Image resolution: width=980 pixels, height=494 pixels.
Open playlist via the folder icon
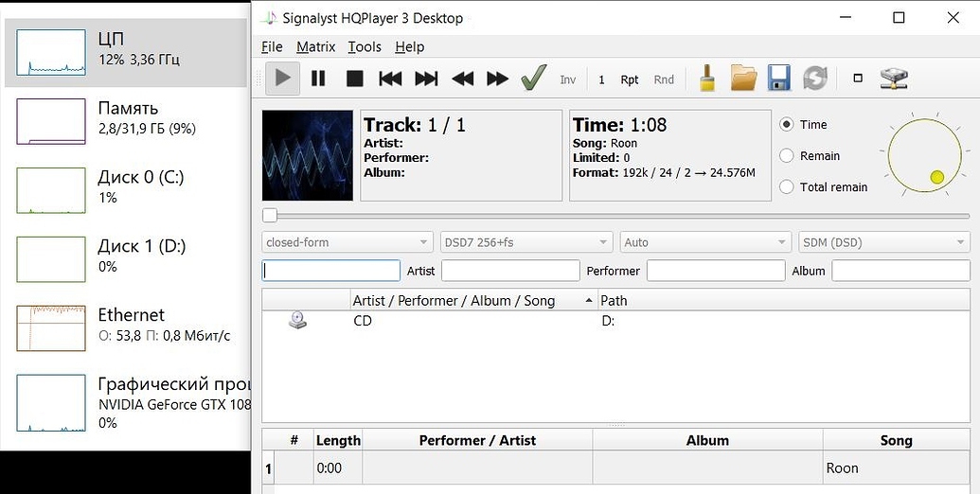coord(743,79)
